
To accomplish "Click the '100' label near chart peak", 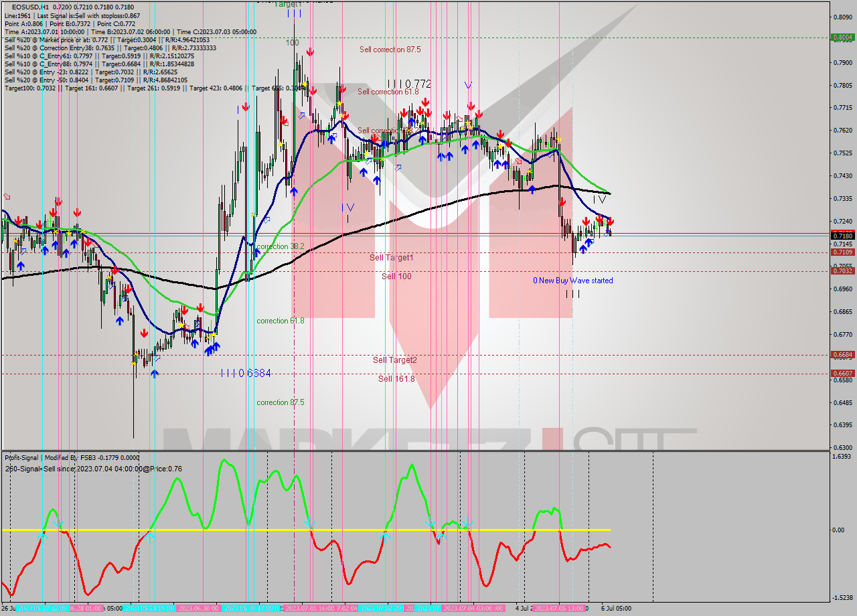I will (x=292, y=42).
